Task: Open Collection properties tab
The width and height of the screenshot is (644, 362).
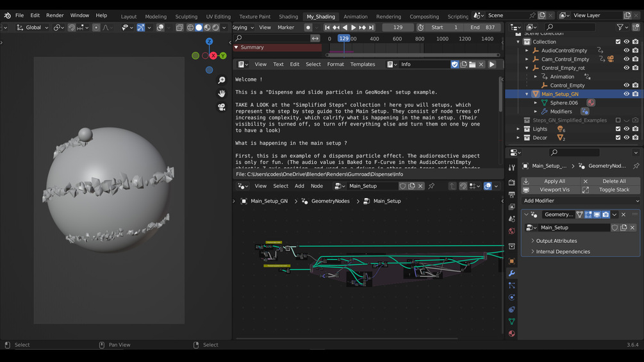Action: pos(512,246)
